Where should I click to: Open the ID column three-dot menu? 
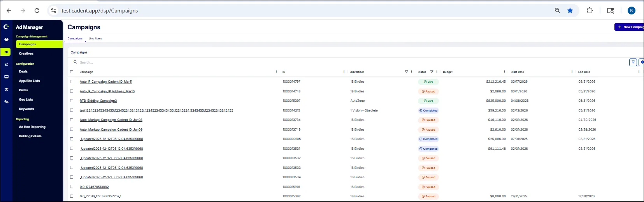tap(344, 72)
